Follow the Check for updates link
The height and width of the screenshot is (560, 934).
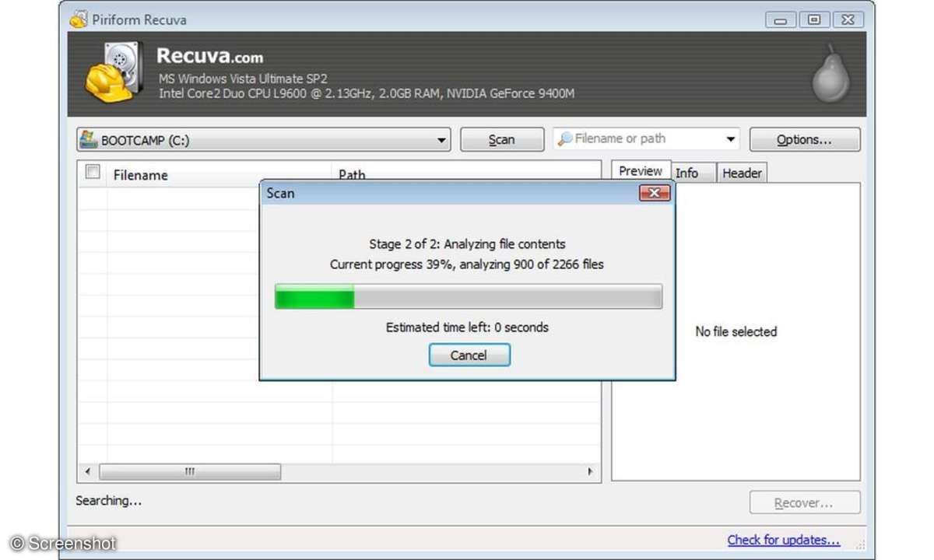click(x=784, y=540)
